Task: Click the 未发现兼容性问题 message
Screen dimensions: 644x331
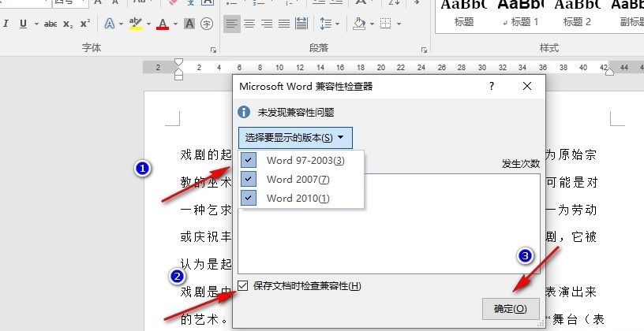Action: pos(296,113)
